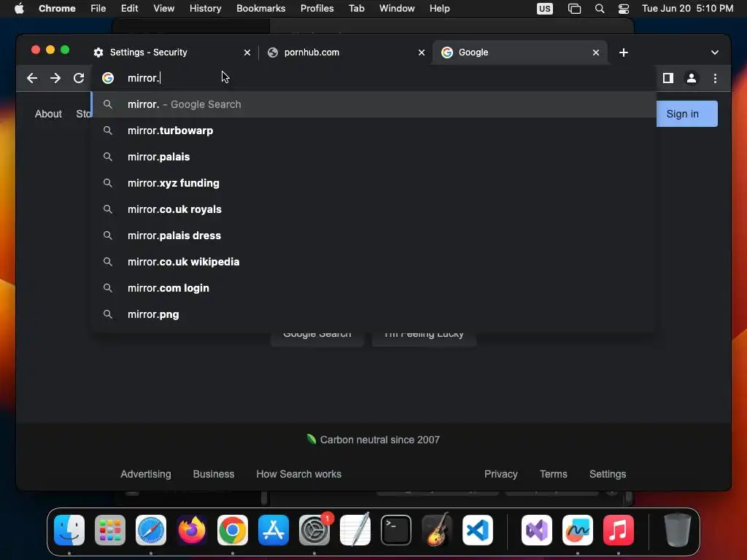747x560 pixels.
Task: Switch to Settings - Security tab
Action: (171, 52)
